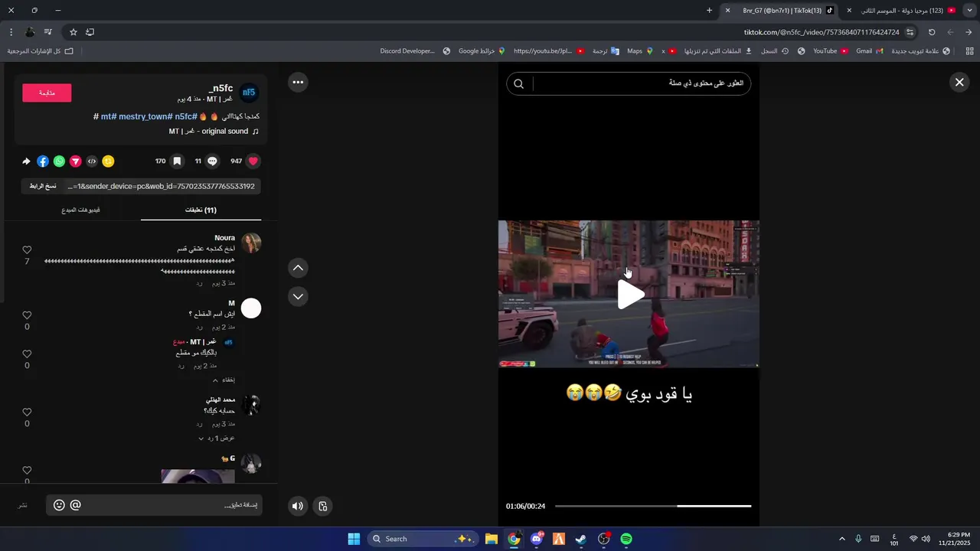Open the Gmail bookmark
This screenshot has width=980, height=551.
coord(869,51)
